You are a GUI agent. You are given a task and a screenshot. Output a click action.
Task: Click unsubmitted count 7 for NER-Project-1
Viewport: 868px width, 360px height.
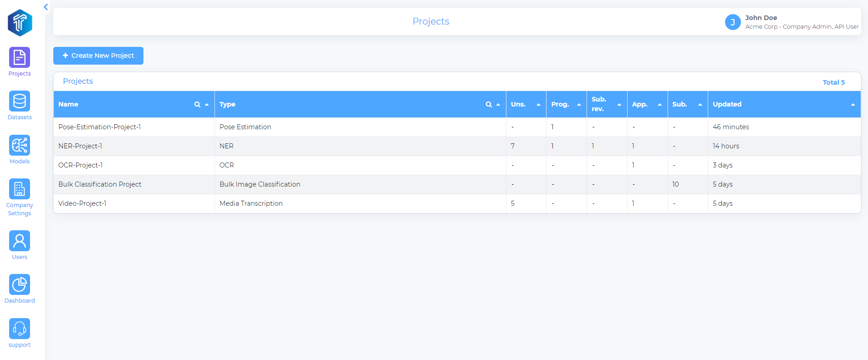click(x=513, y=146)
